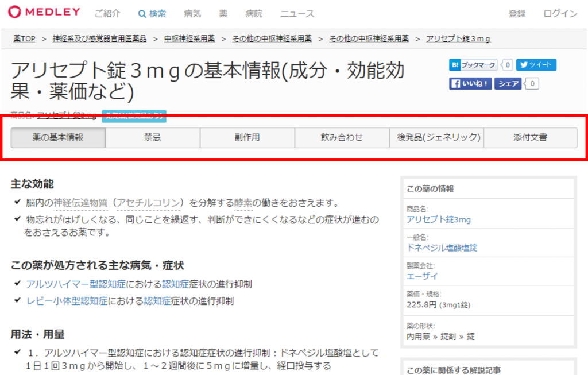This screenshot has width=588, height=375.
Task: Click the 酵素 term link
Action: 243,203
